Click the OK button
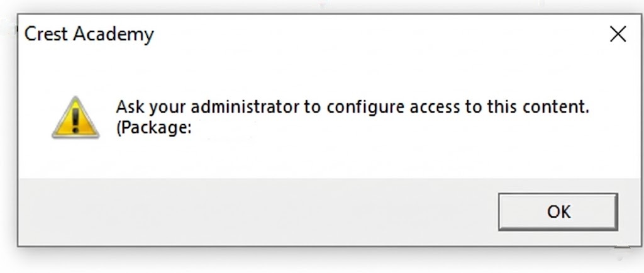The image size is (644, 273). pyautogui.click(x=558, y=212)
